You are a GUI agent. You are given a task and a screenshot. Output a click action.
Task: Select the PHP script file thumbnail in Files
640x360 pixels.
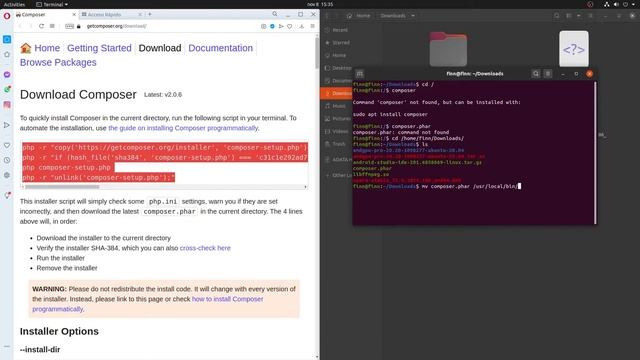click(x=574, y=49)
